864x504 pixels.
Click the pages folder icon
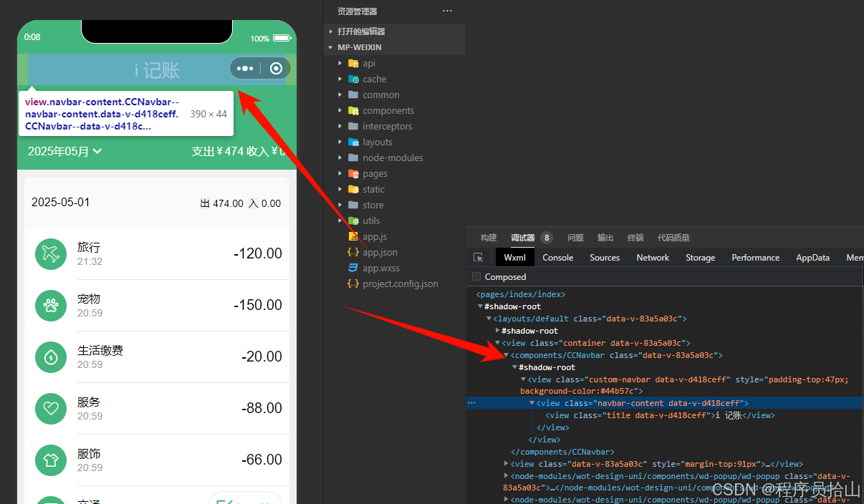[x=353, y=174]
